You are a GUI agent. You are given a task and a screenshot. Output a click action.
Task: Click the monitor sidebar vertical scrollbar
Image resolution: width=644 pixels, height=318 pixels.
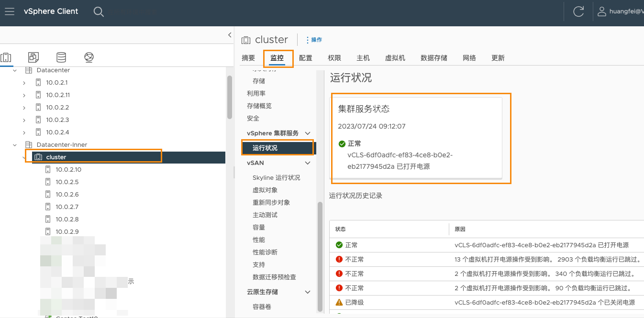[320, 257]
